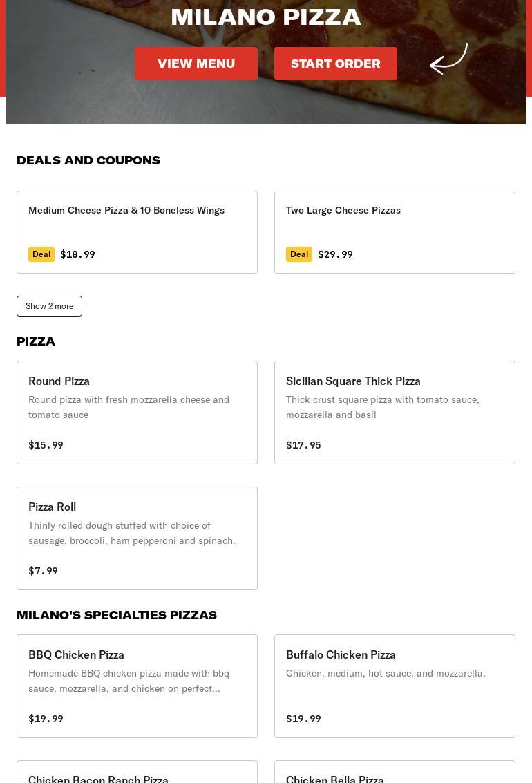Screen dimensions: 532x783
Task: Choose the BBQ Chicken Pizza card
Action: pos(137,686)
